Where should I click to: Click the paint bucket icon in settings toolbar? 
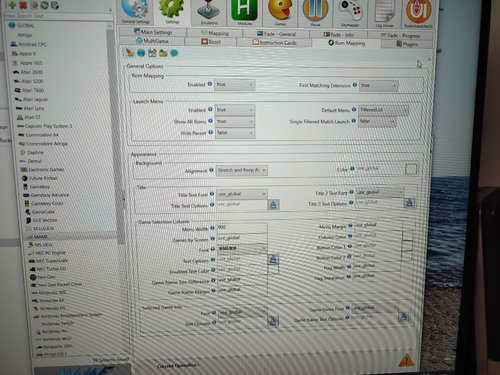[x=129, y=53]
